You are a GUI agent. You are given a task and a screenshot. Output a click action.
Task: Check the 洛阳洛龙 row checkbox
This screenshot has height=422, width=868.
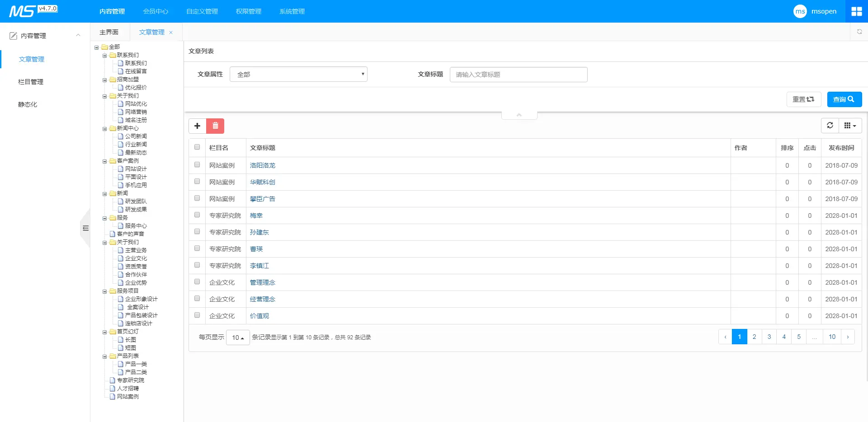click(197, 164)
